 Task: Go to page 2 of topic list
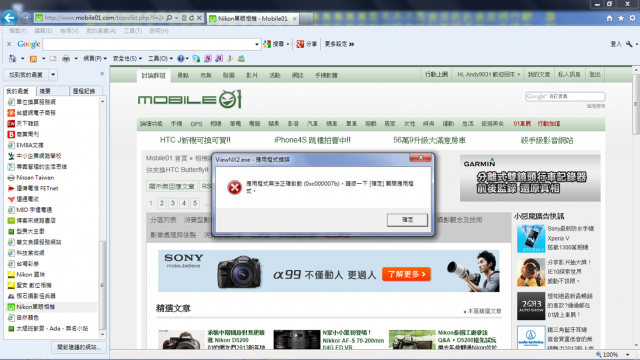(162, 203)
